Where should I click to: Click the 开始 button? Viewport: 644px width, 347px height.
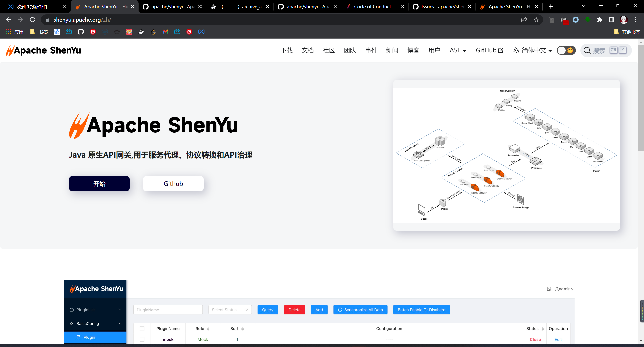pos(99,183)
